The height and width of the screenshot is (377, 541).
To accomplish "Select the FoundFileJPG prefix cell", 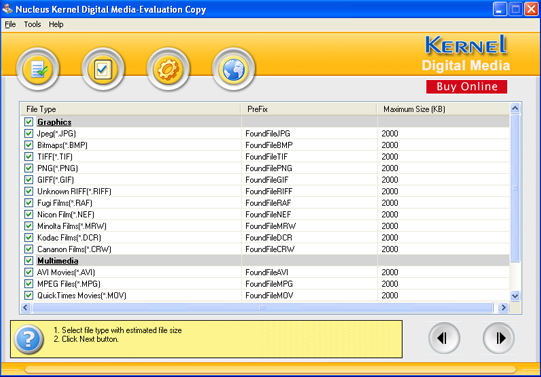I will 268,133.
